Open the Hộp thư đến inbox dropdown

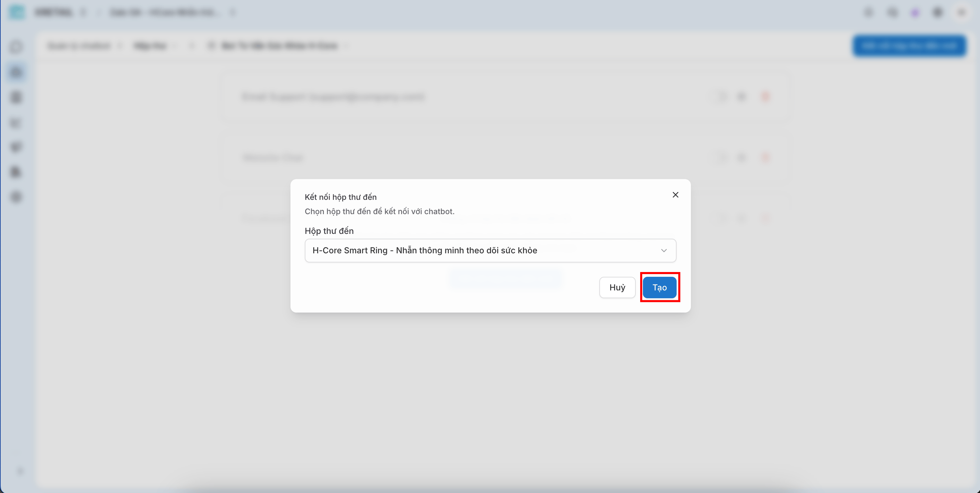point(490,250)
